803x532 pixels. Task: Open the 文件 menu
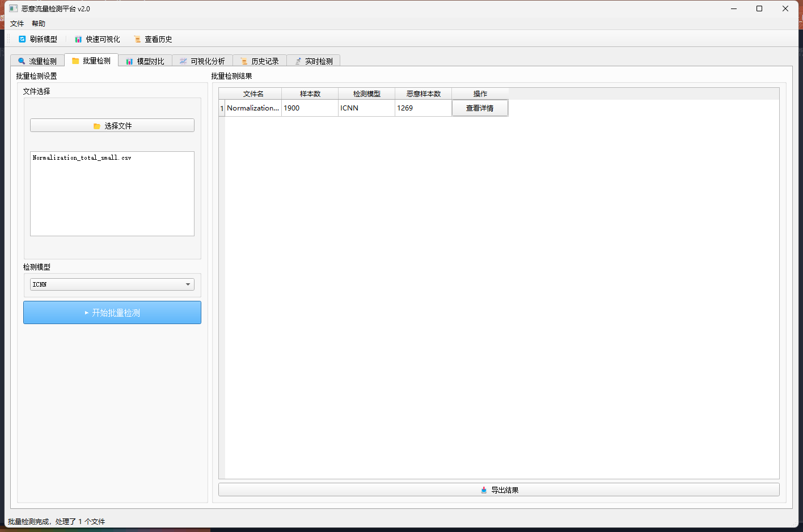coord(17,24)
